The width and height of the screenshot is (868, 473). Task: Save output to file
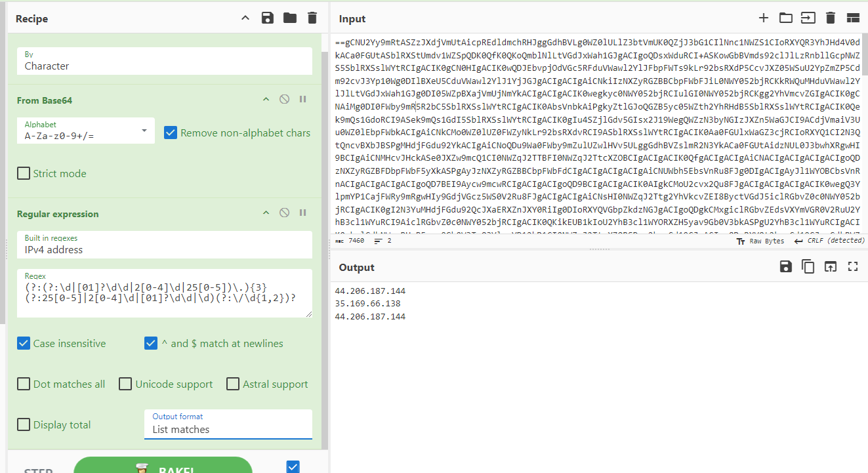(x=786, y=266)
